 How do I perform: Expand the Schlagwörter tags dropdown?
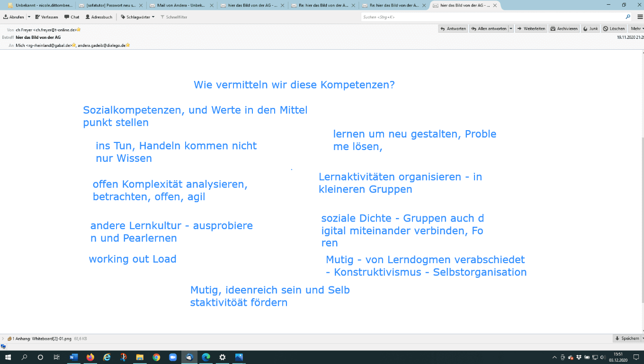pos(137,17)
